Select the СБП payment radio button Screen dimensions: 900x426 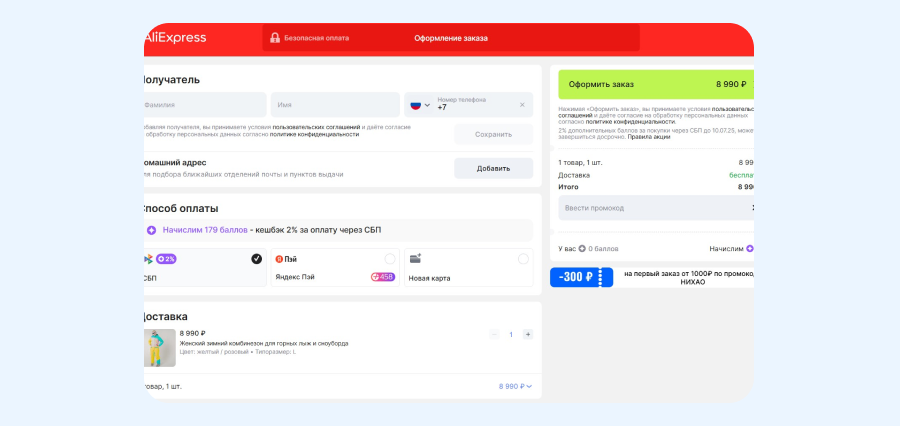257,259
